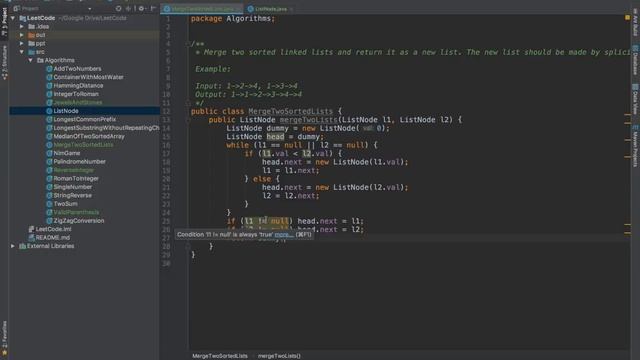Open LongestCommonPrefix class

tap(84, 119)
